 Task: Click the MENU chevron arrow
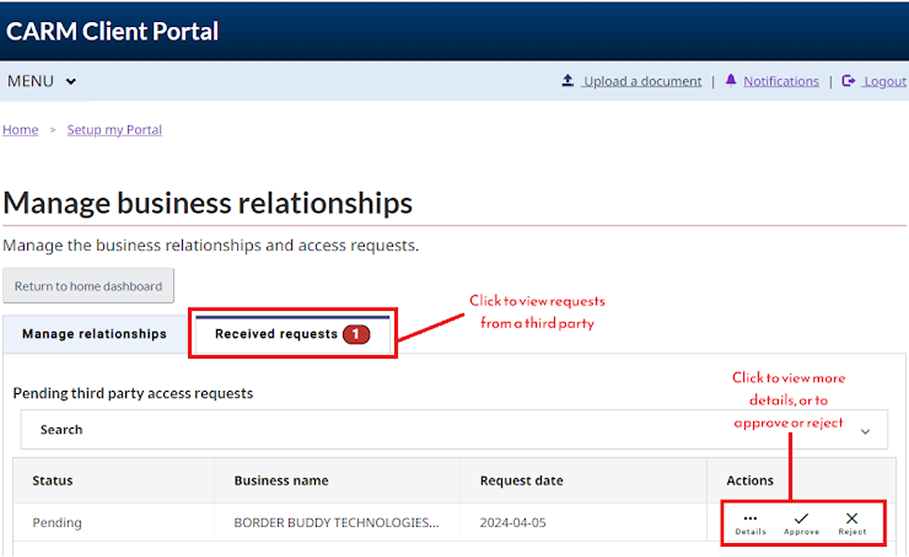[71, 82]
